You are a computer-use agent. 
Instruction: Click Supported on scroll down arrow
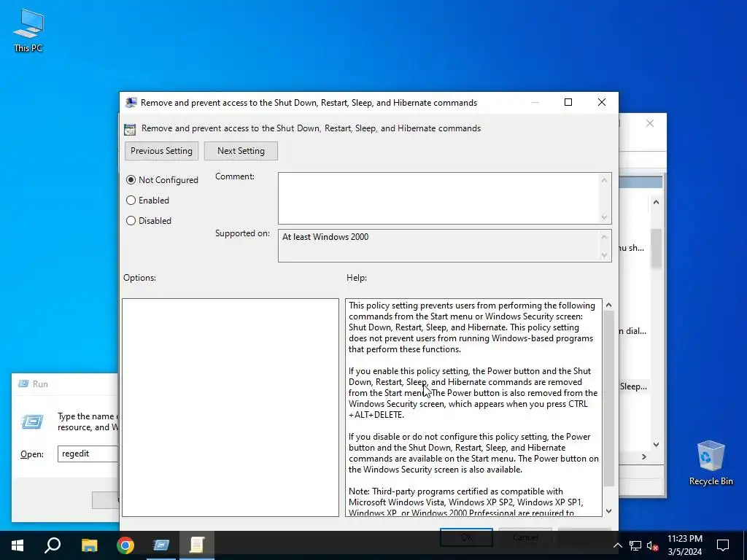point(604,254)
